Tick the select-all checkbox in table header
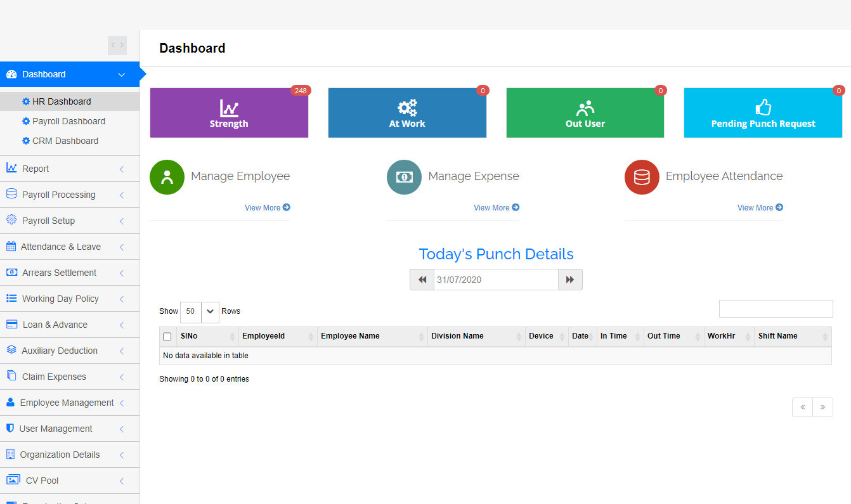The image size is (851, 504). pyautogui.click(x=167, y=337)
